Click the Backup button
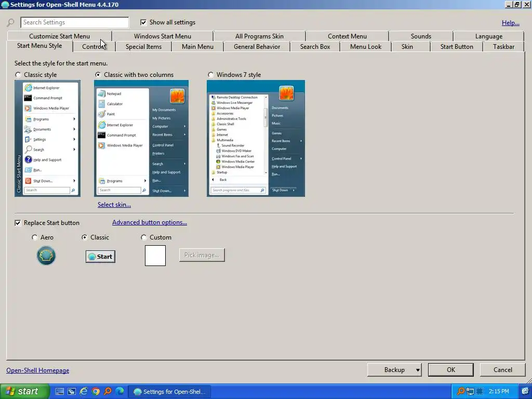This screenshot has height=399, width=532. point(394,370)
